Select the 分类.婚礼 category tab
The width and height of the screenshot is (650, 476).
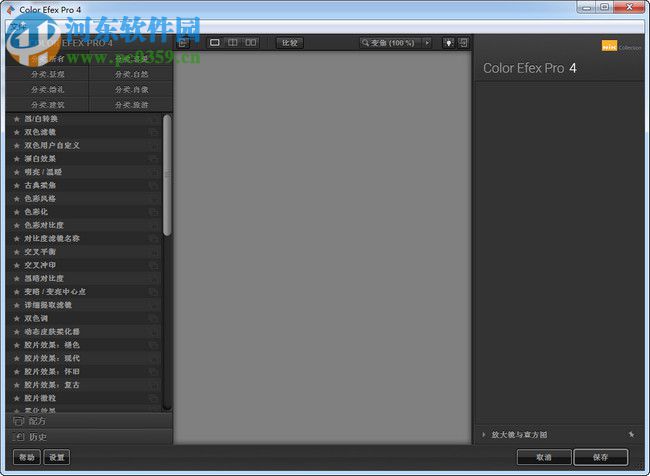tap(47, 90)
